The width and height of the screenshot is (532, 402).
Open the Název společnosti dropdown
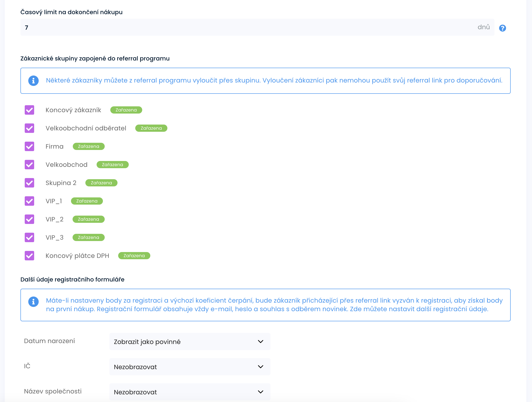[x=190, y=392]
